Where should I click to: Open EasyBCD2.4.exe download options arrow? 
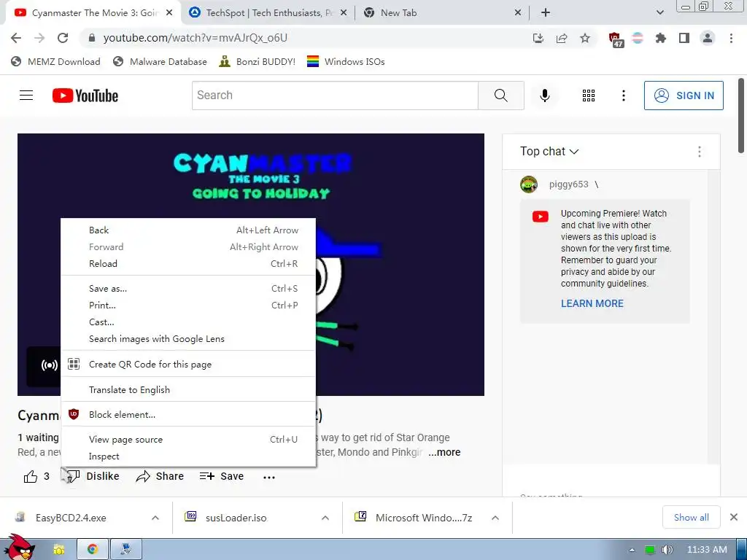[155, 518]
